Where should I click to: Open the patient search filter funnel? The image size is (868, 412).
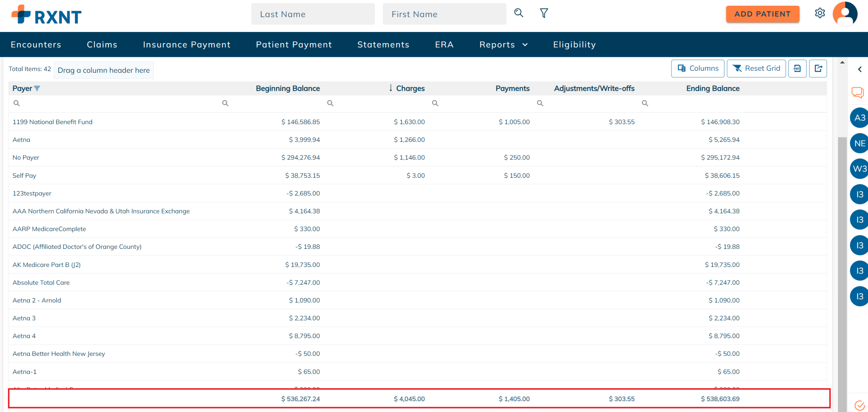pyautogui.click(x=544, y=13)
